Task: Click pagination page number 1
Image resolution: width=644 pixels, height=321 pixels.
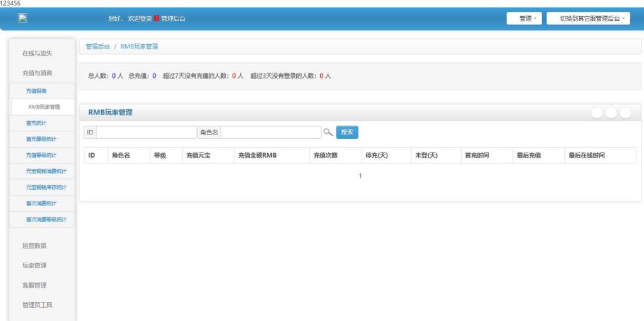Action: coord(360,176)
